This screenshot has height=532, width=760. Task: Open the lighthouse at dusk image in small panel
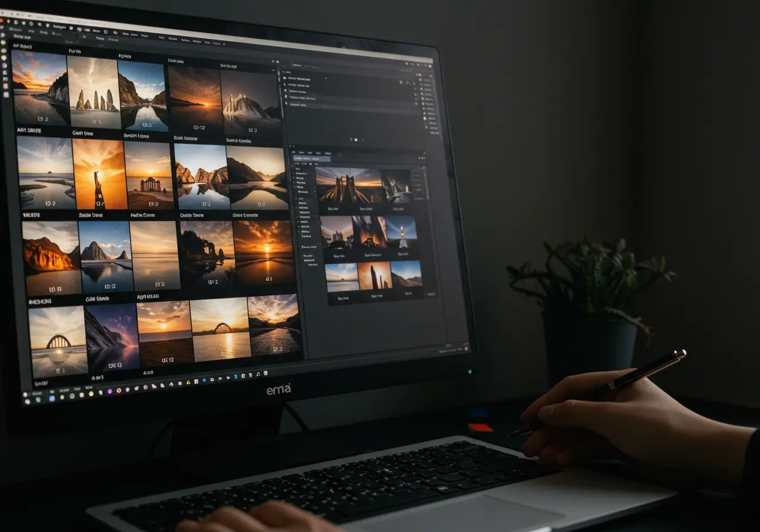[x=401, y=232]
